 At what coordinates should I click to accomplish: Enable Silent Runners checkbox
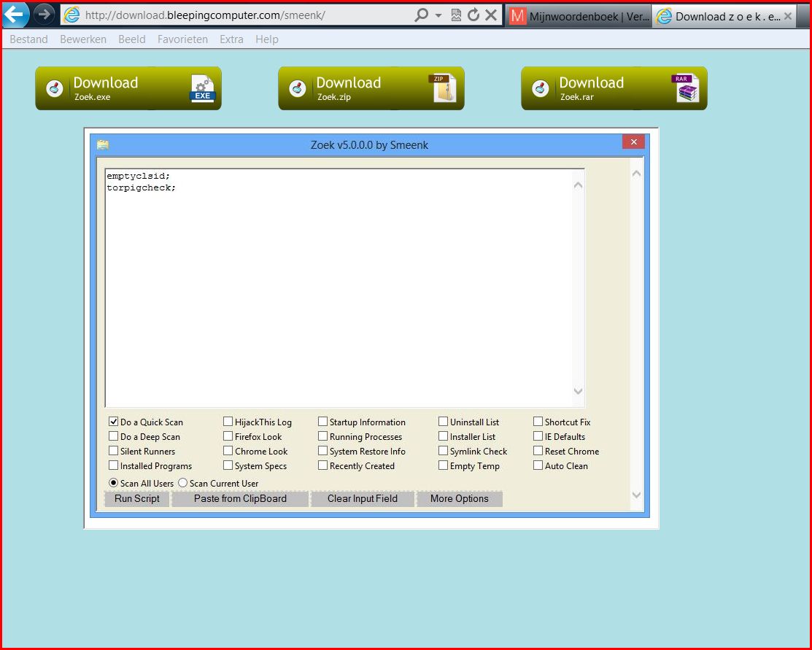click(x=113, y=451)
